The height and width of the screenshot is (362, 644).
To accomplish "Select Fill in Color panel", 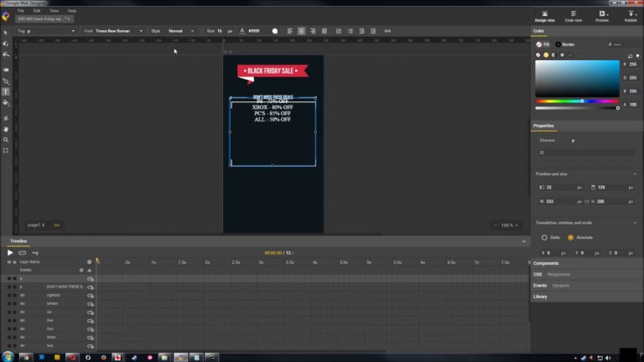I will [x=543, y=44].
